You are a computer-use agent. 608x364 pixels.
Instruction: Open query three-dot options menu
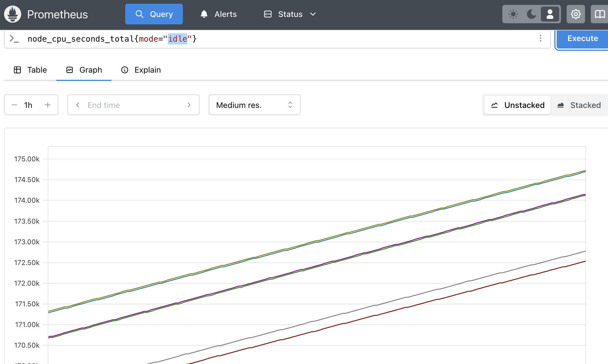tap(540, 38)
